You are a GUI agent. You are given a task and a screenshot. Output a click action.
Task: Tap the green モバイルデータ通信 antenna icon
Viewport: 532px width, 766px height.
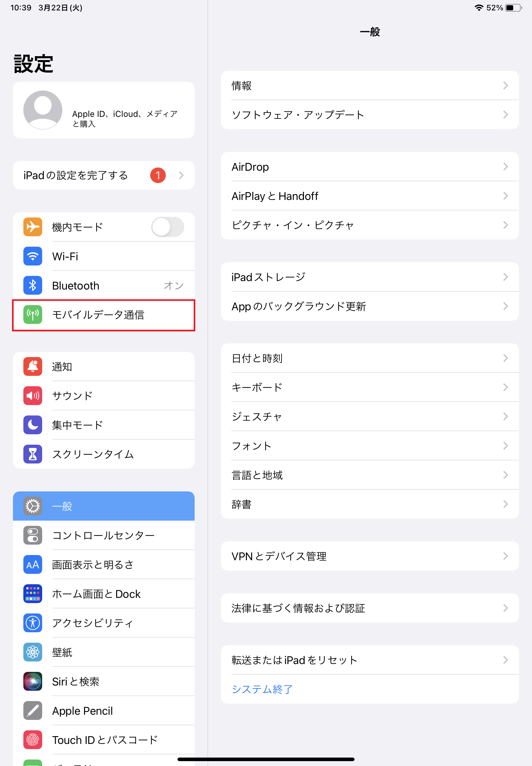pyautogui.click(x=33, y=315)
